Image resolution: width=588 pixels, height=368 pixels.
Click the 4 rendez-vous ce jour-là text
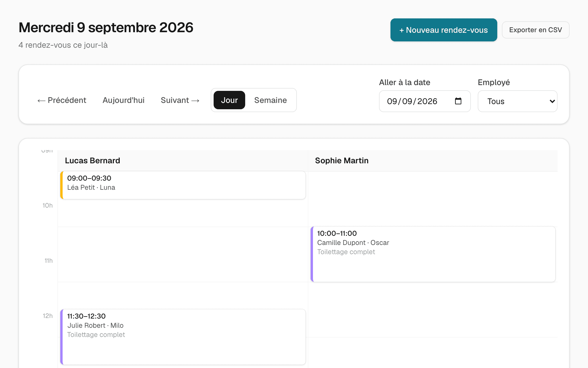63,45
